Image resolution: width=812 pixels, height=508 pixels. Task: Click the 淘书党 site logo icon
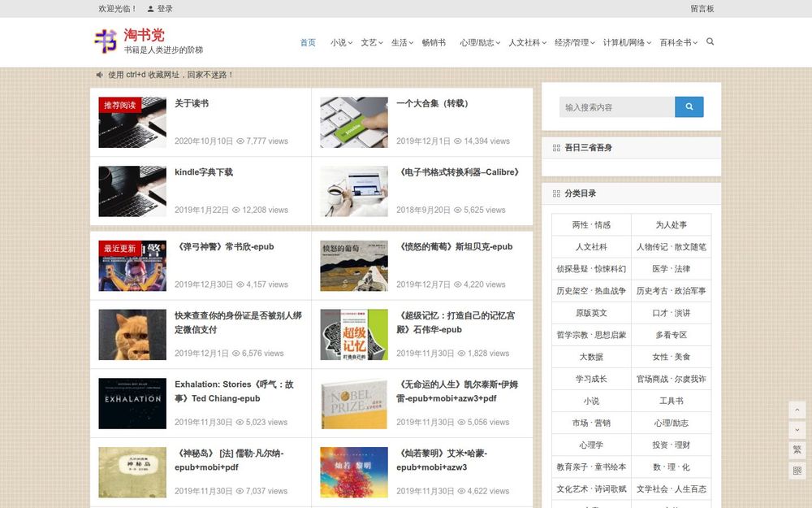point(106,41)
